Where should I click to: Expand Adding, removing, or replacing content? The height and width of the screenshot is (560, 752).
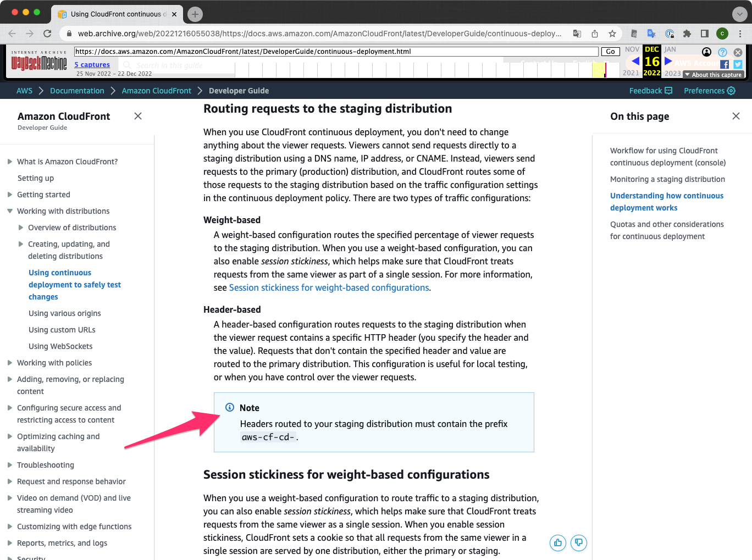10,379
